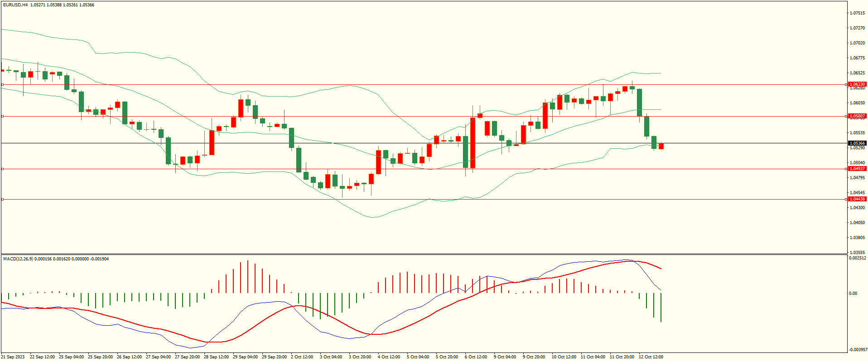
Task: Select the red 1.06330 price level tag
Action: [857, 84]
